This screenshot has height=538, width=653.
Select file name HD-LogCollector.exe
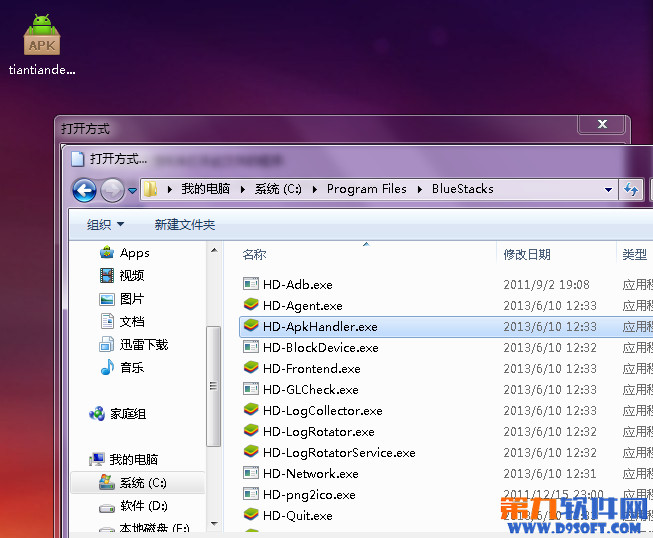tap(323, 411)
